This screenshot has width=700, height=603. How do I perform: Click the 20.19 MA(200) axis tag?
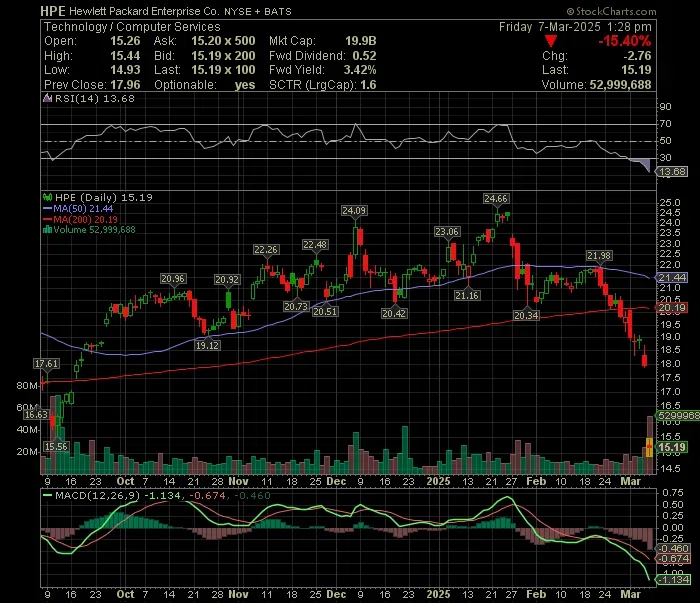672,308
